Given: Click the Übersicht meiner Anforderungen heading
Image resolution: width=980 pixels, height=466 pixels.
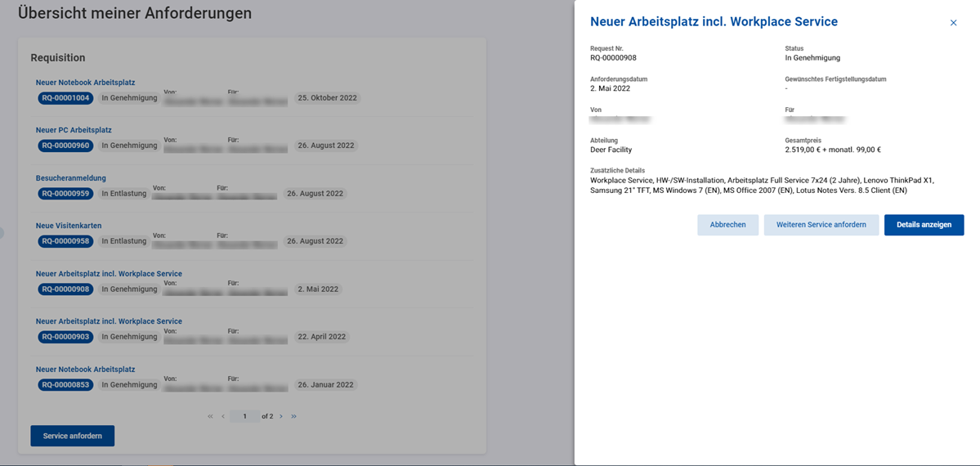Looking at the screenshot, I should pyautogui.click(x=135, y=12).
